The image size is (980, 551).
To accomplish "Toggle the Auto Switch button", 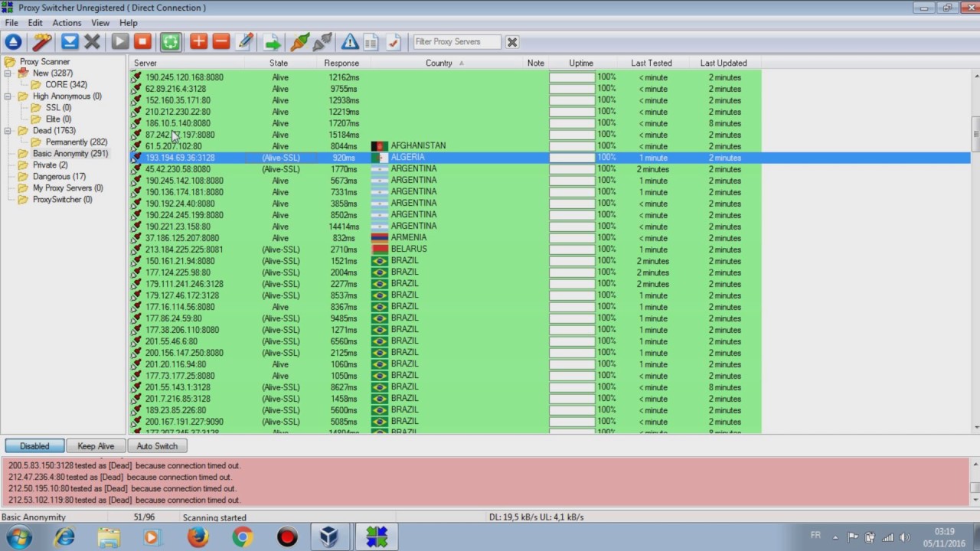I will (x=157, y=446).
